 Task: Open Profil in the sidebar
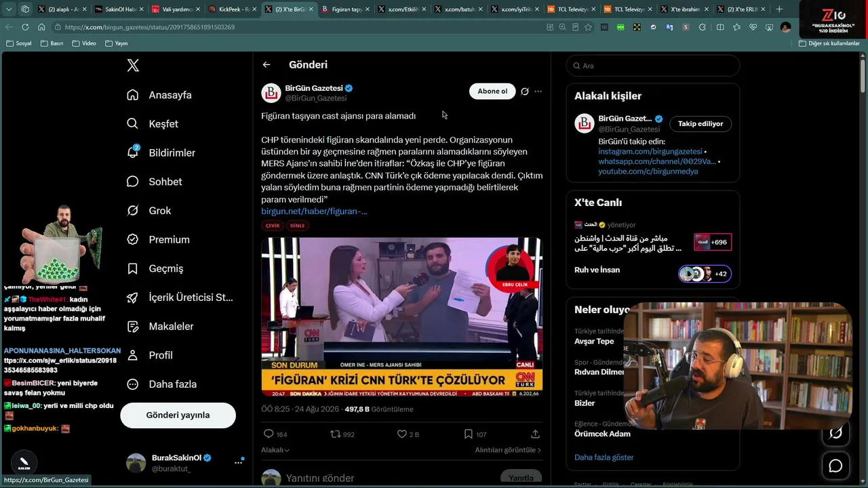150,355
